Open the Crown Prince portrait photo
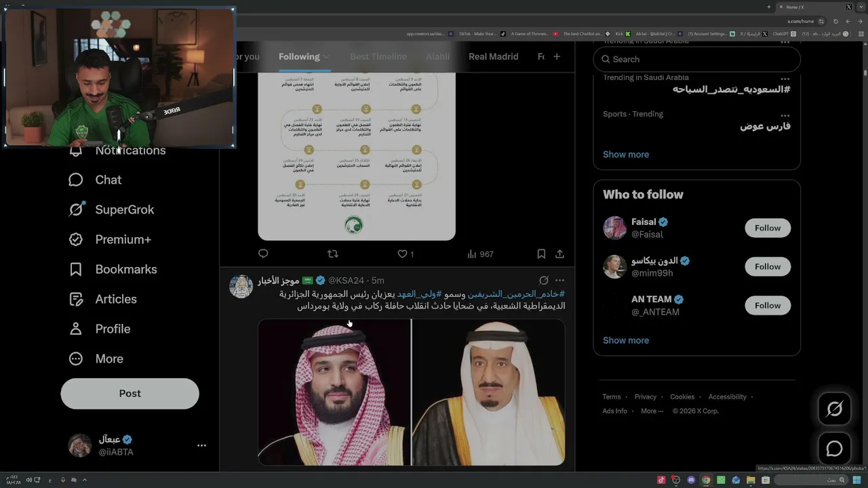 coord(334,392)
